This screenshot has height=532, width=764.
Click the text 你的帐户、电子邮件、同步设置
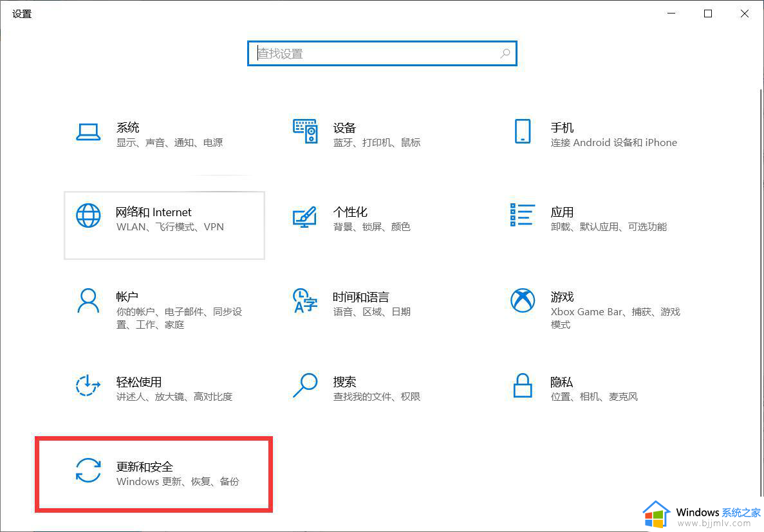pyautogui.click(x=180, y=318)
